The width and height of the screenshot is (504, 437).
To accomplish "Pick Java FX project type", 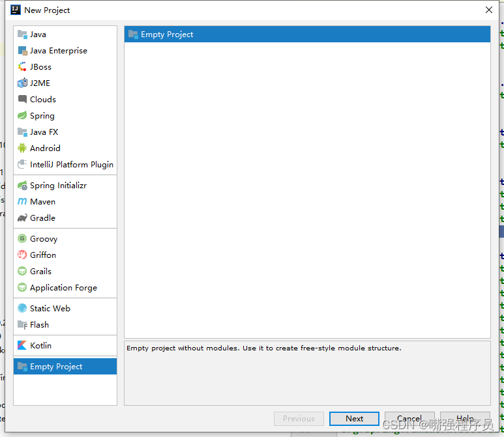I will point(65,132).
